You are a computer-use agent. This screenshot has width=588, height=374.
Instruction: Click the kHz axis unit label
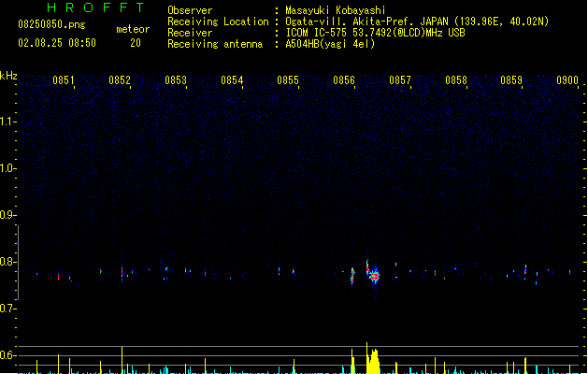pyautogui.click(x=8, y=76)
